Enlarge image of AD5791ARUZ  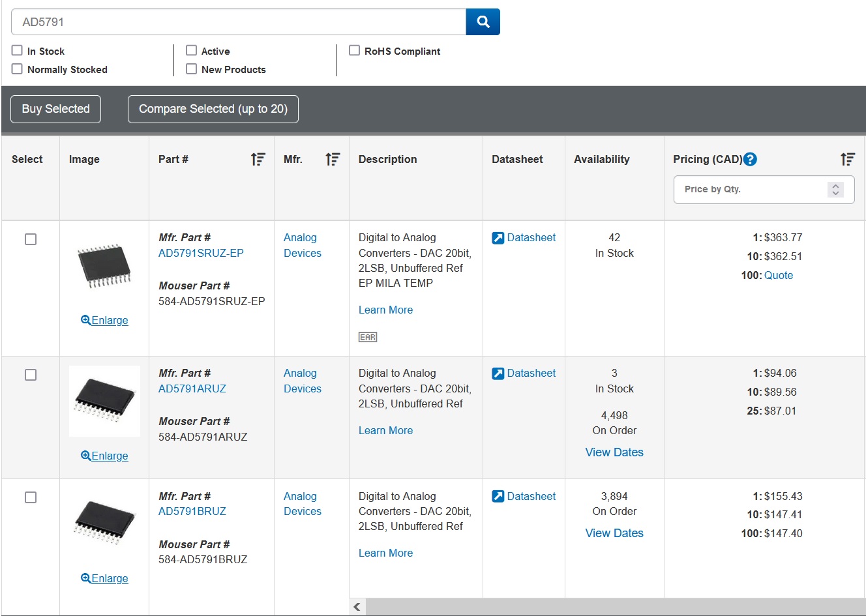(104, 456)
